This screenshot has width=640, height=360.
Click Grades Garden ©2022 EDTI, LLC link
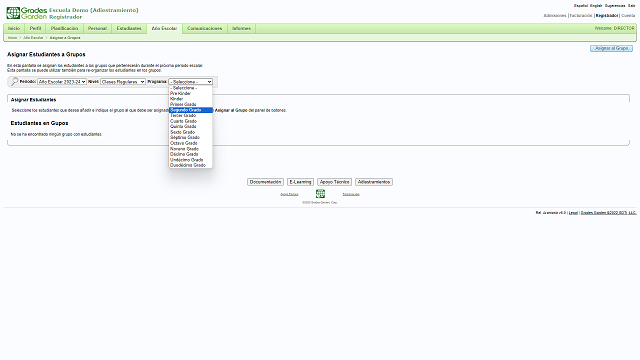click(609, 213)
